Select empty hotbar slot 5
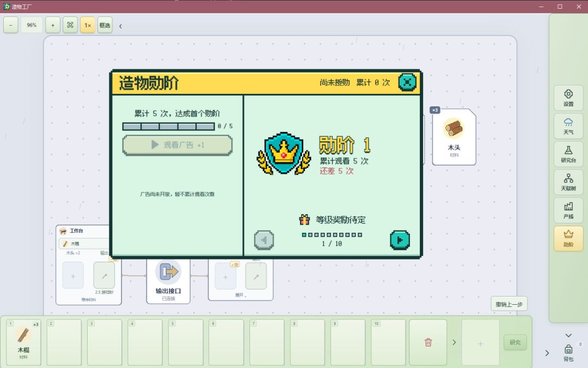Viewport: 588px width, 368px height. pos(186,342)
